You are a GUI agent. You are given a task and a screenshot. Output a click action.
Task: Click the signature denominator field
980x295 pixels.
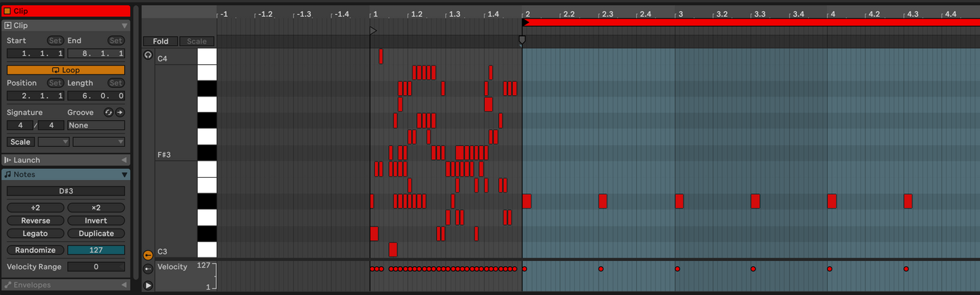[51, 125]
